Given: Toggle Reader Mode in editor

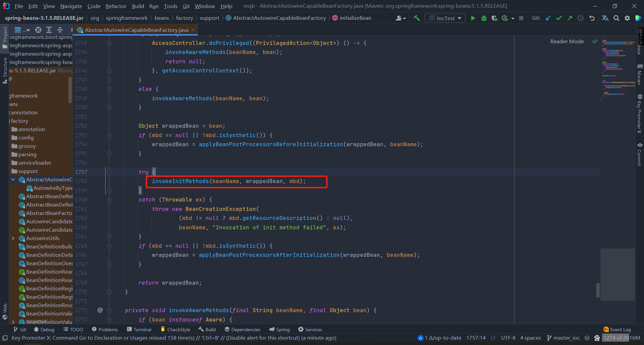Looking at the screenshot, I should (x=567, y=41).
